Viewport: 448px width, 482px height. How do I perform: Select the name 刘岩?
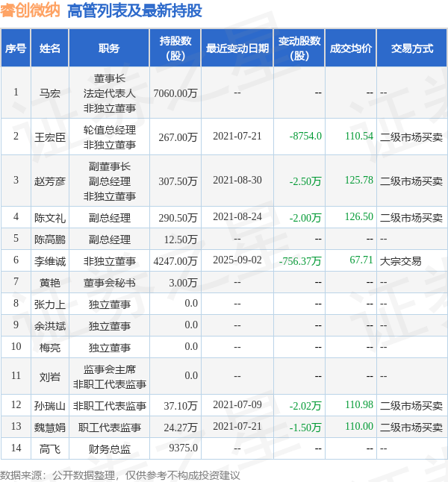tap(49, 377)
